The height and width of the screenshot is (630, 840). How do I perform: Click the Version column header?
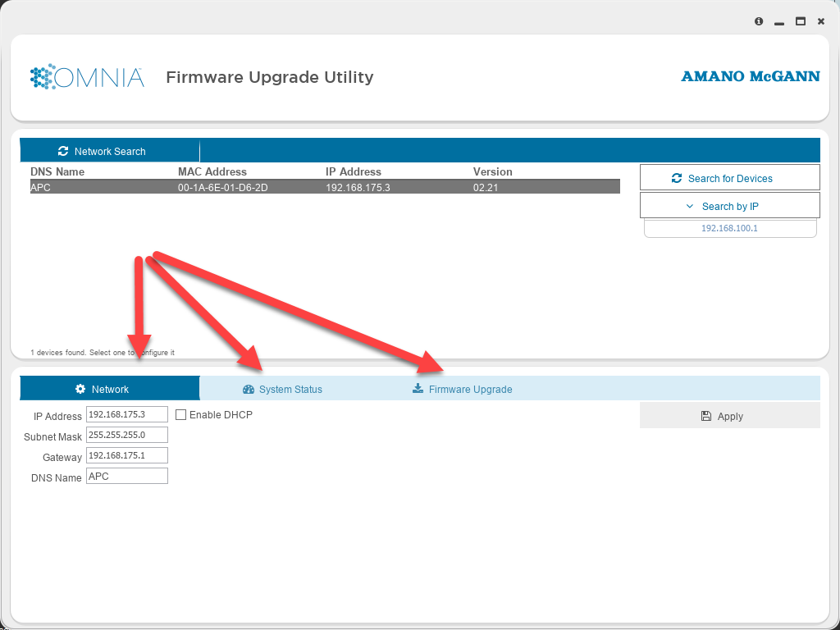pyautogui.click(x=492, y=171)
